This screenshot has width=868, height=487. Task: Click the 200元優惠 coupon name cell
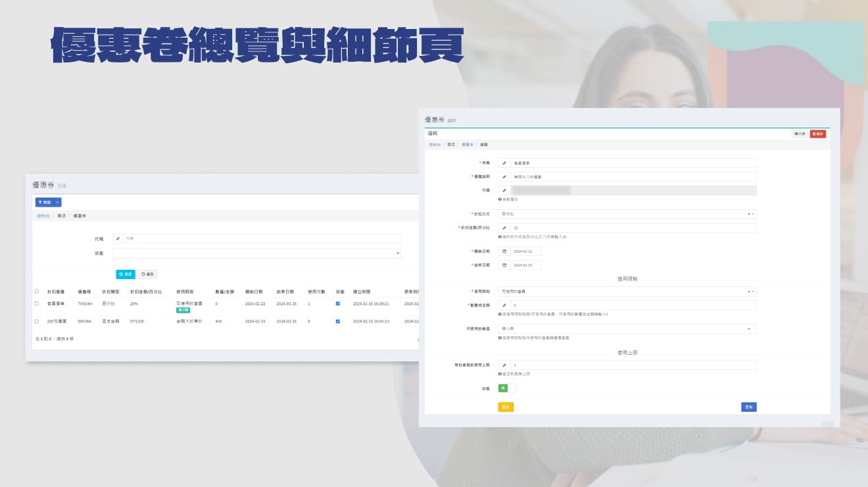56,321
